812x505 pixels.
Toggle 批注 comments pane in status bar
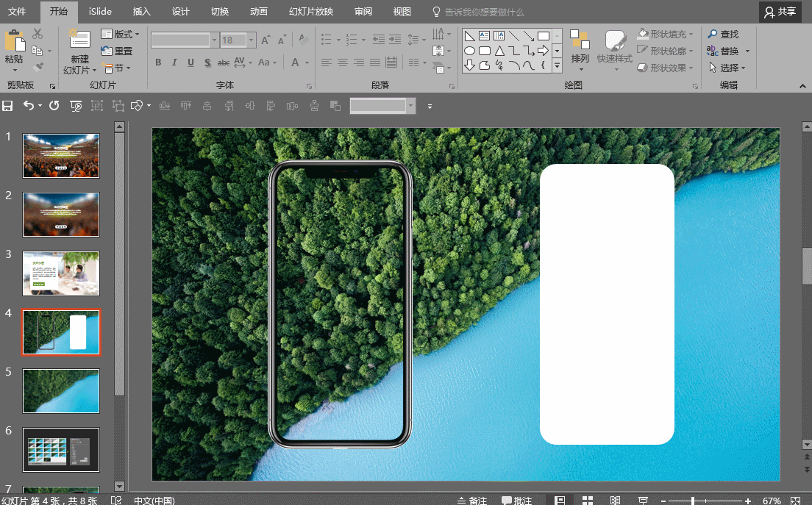point(517,501)
